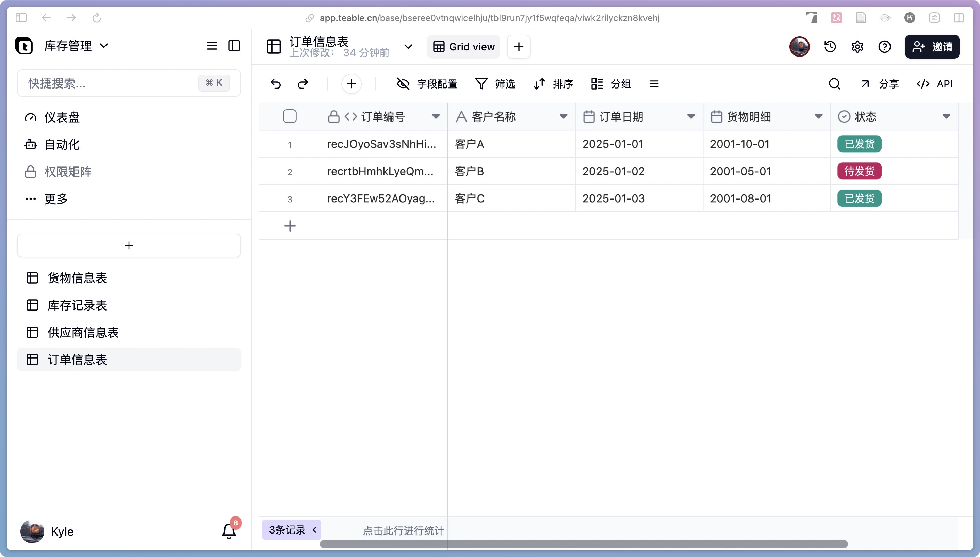
Task: Collapse the 3条记录 statistics toggle
Action: [x=291, y=530]
